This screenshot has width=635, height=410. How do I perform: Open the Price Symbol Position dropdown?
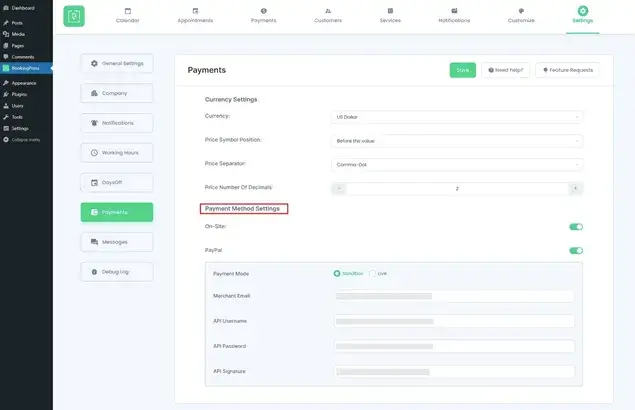pyautogui.click(x=457, y=141)
